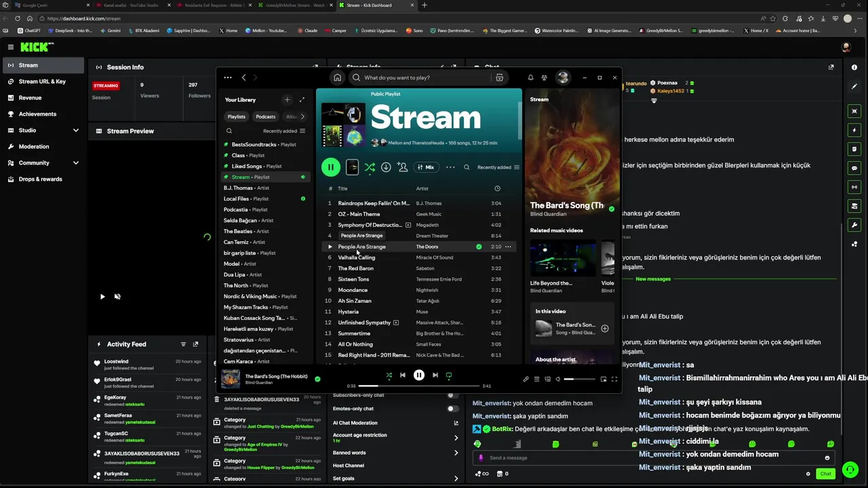Open Spotify queue icon

pos(536,380)
